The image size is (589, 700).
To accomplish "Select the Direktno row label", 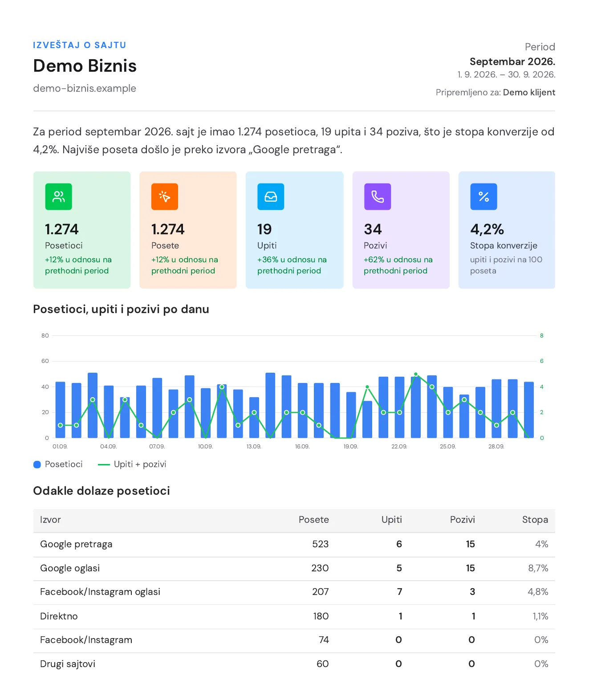I will [x=59, y=616].
